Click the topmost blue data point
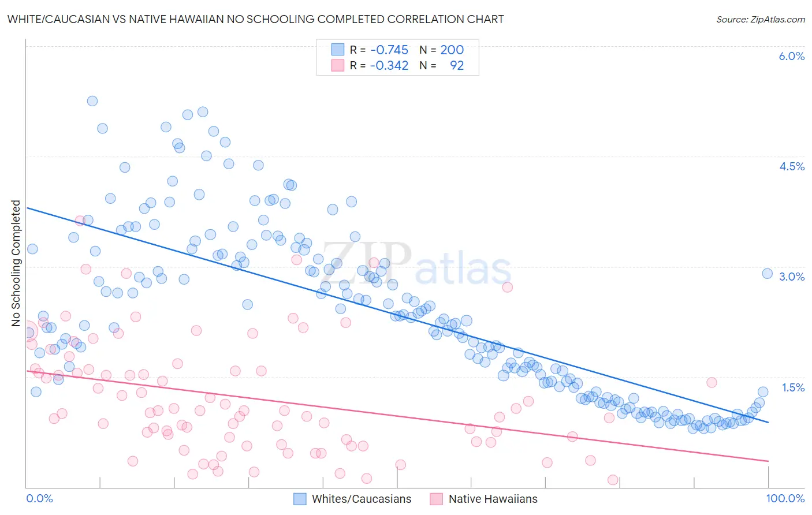812x515 pixels. 92,101
